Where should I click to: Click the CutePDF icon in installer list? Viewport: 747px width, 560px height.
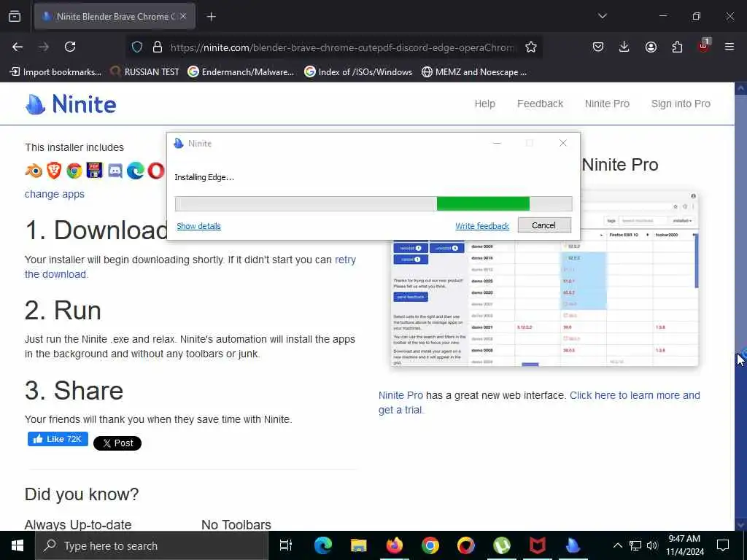[x=94, y=171]
